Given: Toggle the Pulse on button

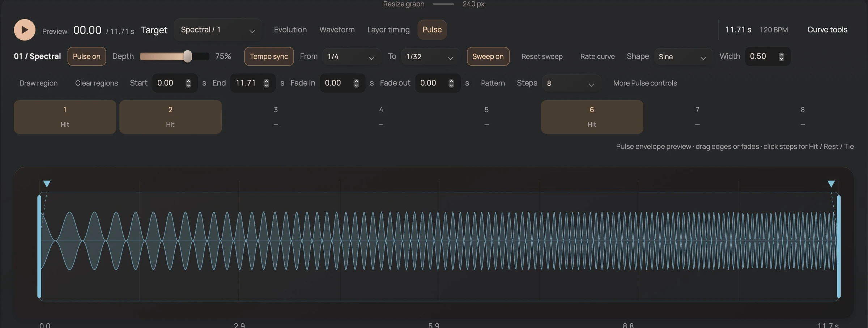Looking at the screenshot, I should (x=86, y=56).
